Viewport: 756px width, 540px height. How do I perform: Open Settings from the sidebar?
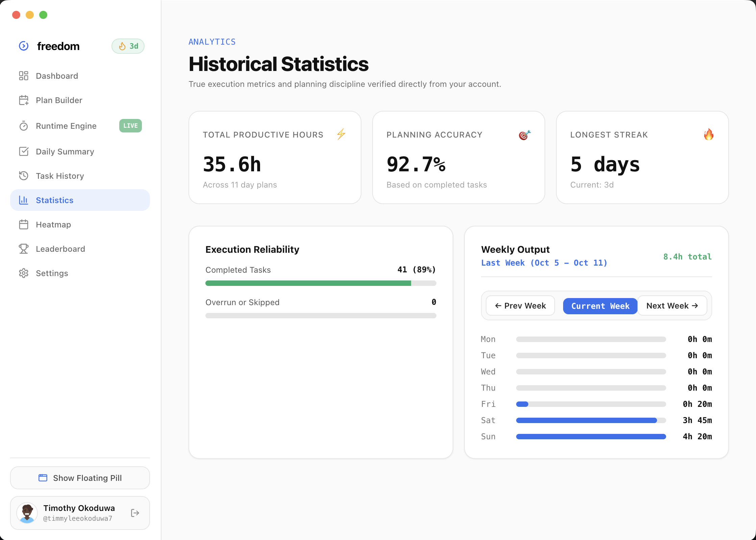(80, 273)
